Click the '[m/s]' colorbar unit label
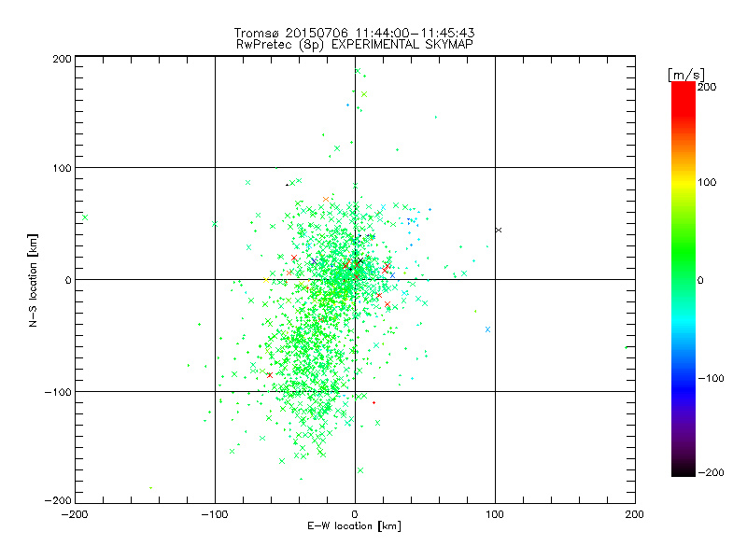Image resolution: width=747 pixels, height=560 pixels. coord(686,75)
